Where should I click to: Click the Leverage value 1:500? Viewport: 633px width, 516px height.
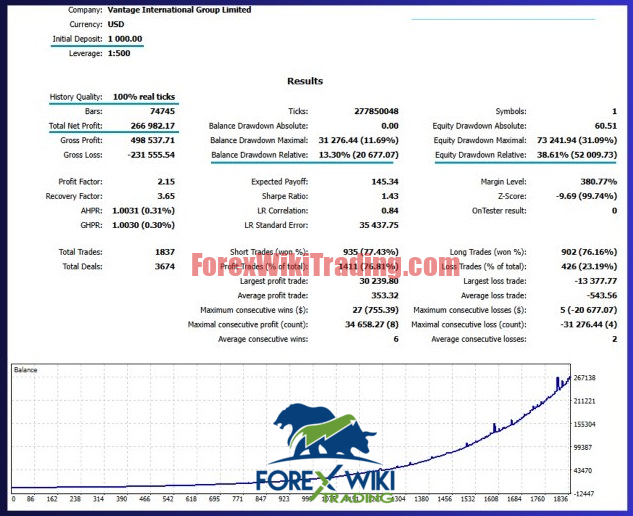coord(119,53)
